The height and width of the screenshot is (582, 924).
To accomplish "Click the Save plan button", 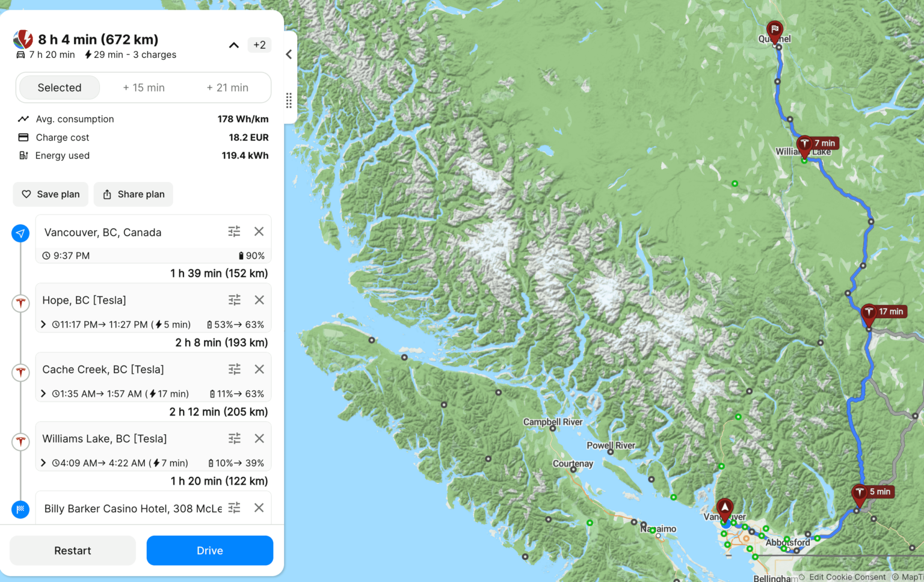I will click(51, 194).
